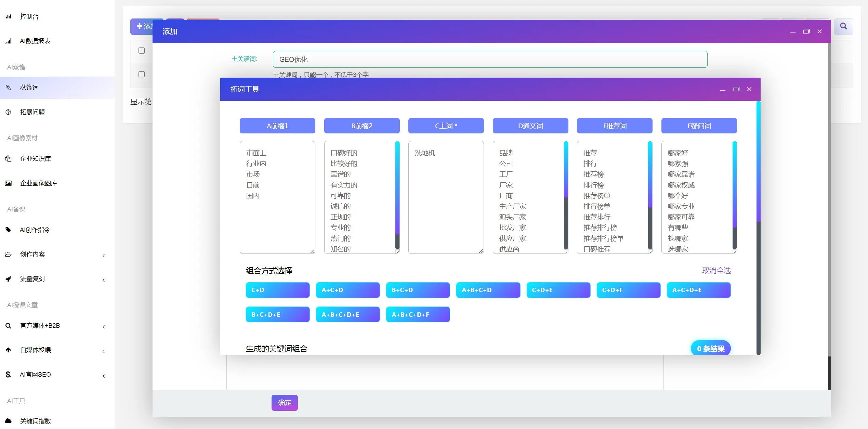The image size is (868, 429).
Task: Click the search magnifier icon
Action: pyautogui.click(x=843, y=26)
